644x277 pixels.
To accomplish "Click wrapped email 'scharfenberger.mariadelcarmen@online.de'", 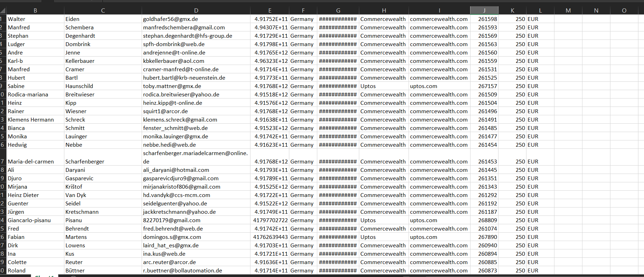I will 196,157.
